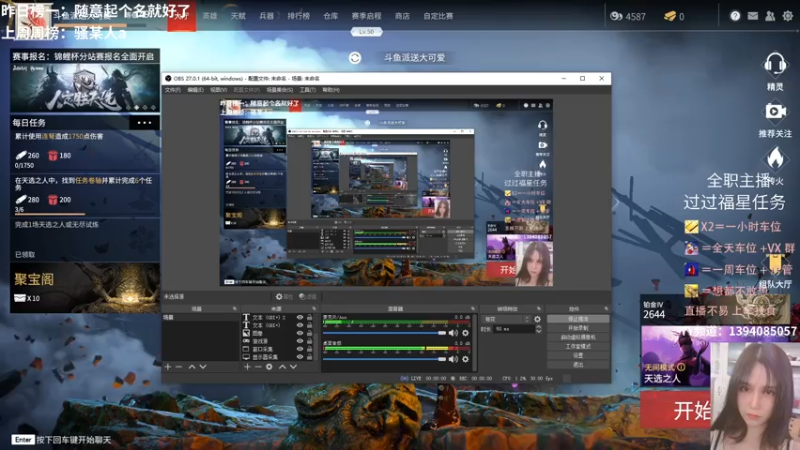Increase the 时长 transition duration stepper
The image size is (800, 450).
(538, 327)
